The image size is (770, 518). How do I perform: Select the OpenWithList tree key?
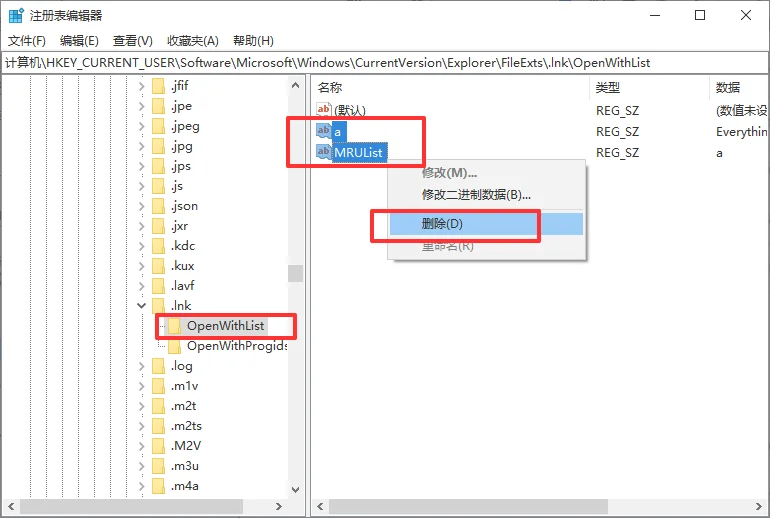225,326
